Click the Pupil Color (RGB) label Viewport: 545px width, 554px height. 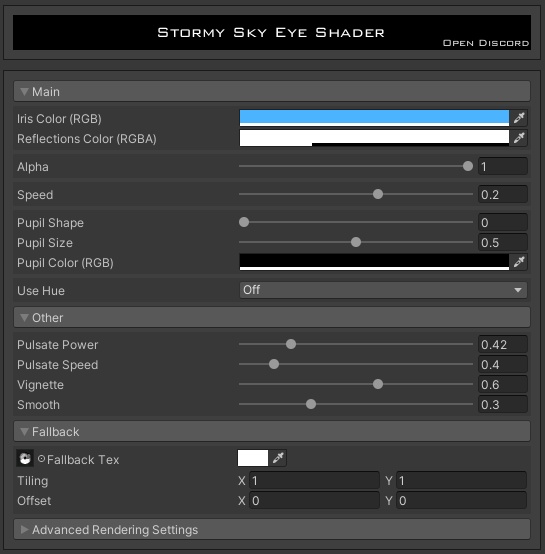pos(65,263)
